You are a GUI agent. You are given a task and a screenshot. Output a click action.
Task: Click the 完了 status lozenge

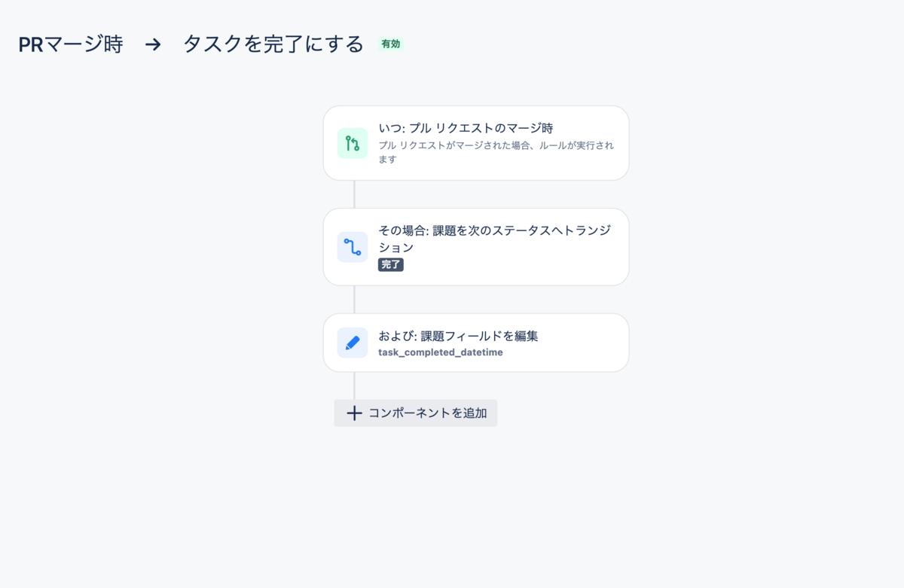tap(391, 264)
